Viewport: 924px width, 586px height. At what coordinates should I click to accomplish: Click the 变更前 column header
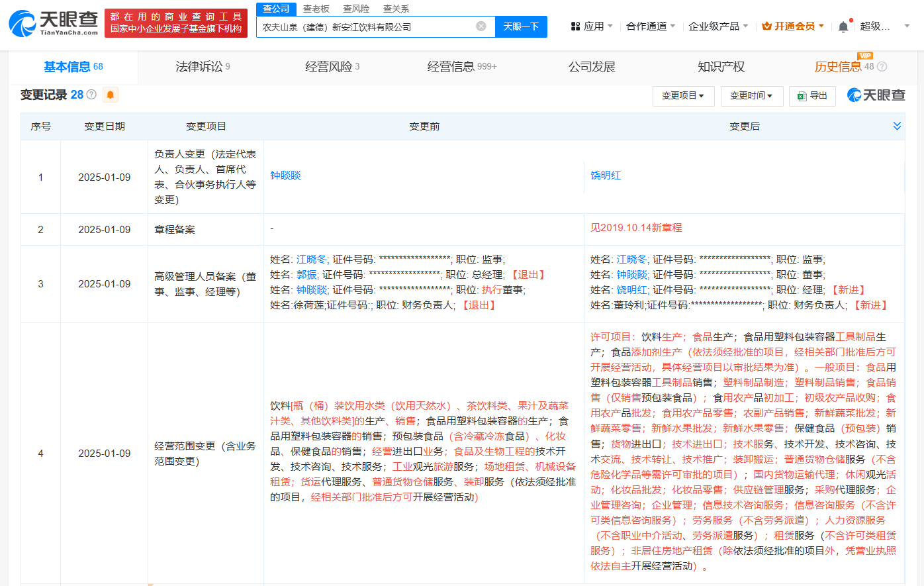pyautogui.click(x=424, y=126)
